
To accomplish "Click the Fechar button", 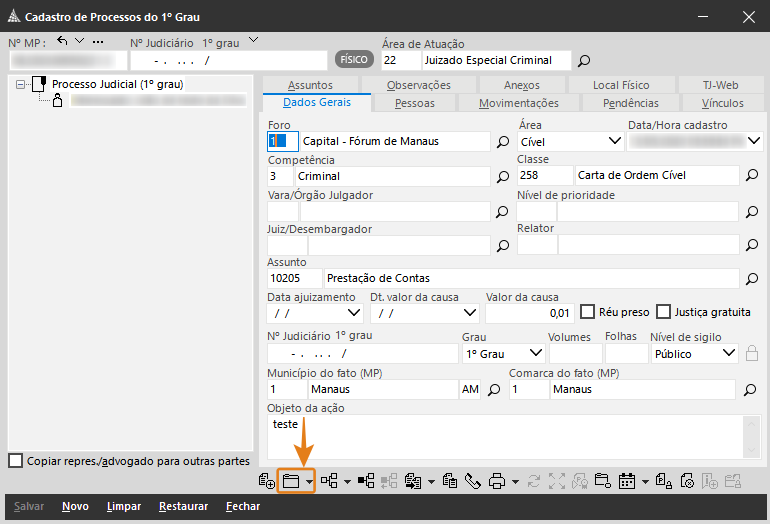I will point(243,506).
